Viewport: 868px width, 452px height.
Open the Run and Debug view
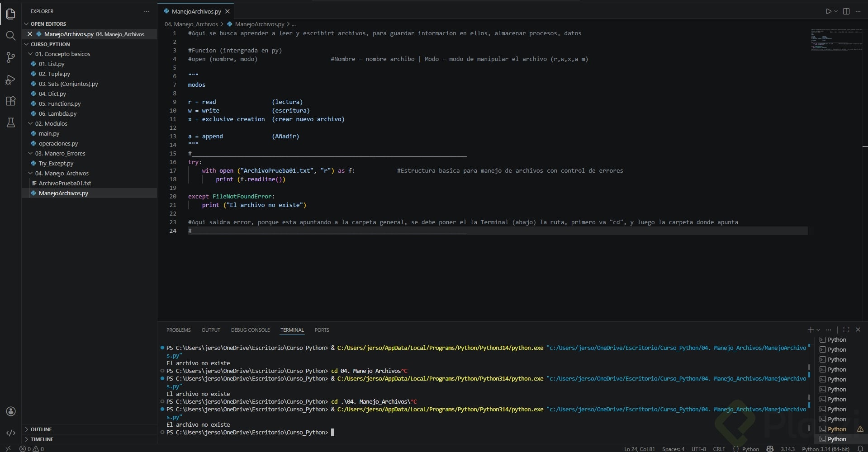coord(10,80)
